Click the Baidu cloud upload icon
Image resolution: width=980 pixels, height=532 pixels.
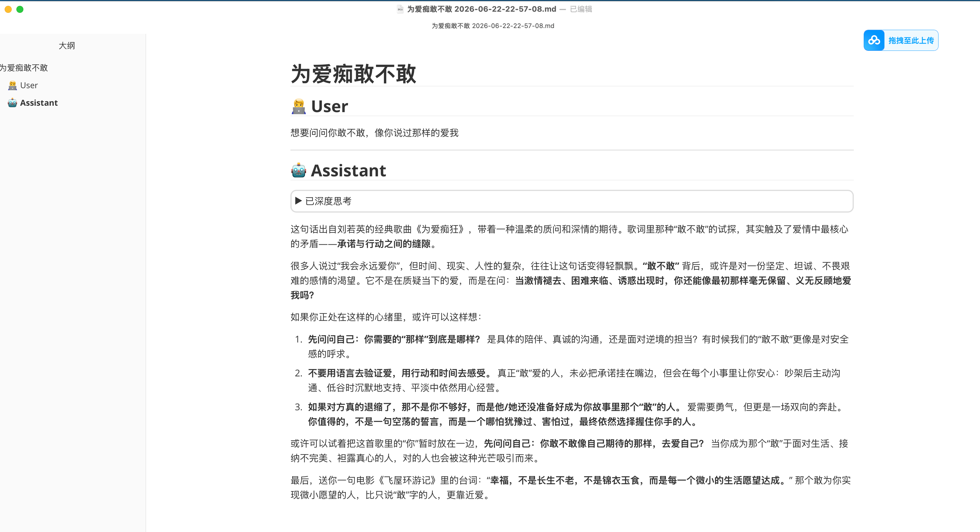tap(874, 40)
